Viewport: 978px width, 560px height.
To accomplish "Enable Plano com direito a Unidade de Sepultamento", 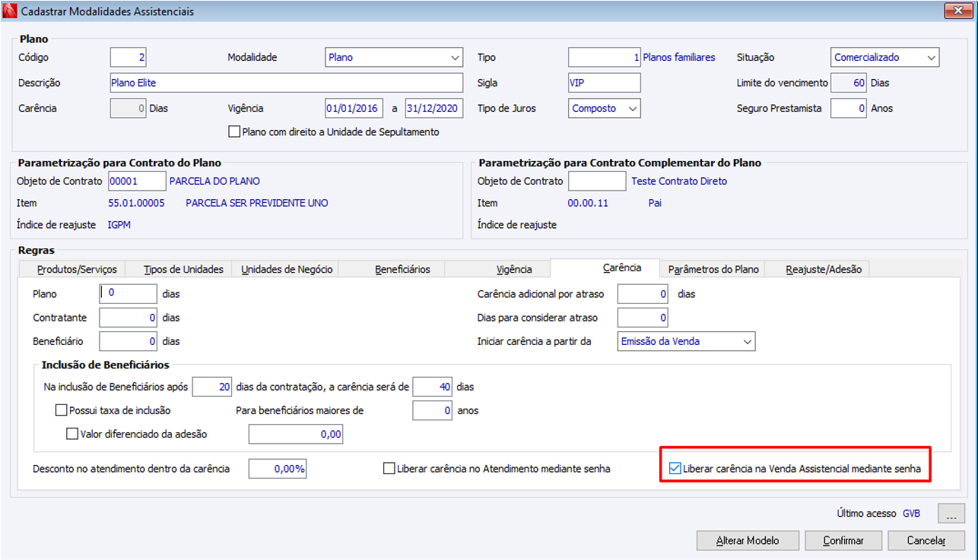I will pyautogui.click(x=234, y=132).
